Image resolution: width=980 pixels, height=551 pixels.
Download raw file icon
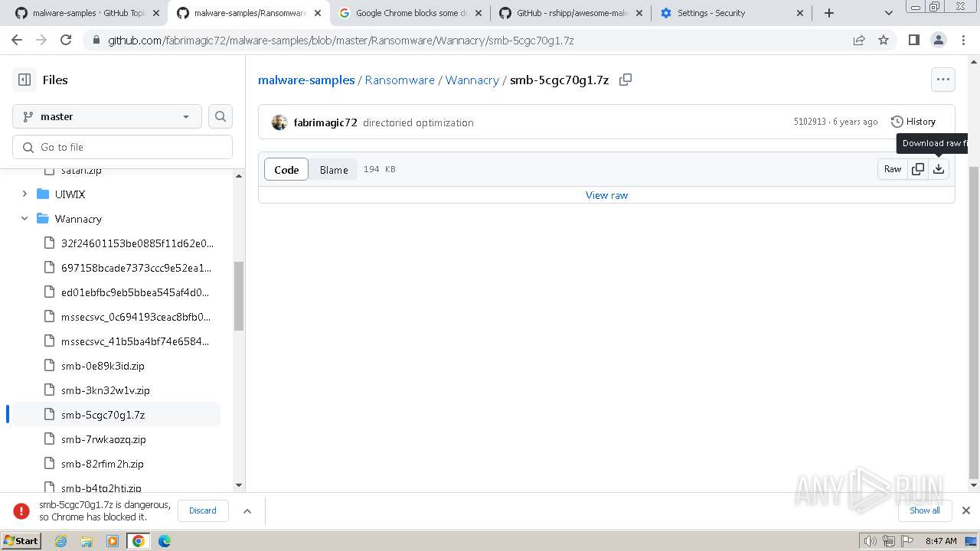click(x=939, y=169)
